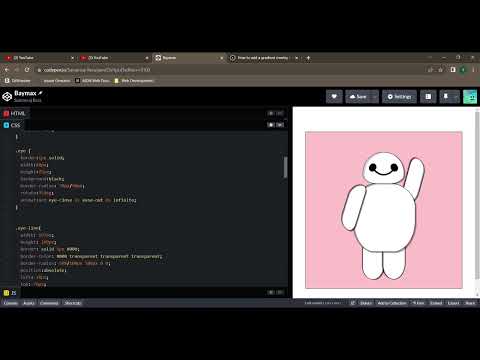Select the HTML editor panel header

coord(14,113)
